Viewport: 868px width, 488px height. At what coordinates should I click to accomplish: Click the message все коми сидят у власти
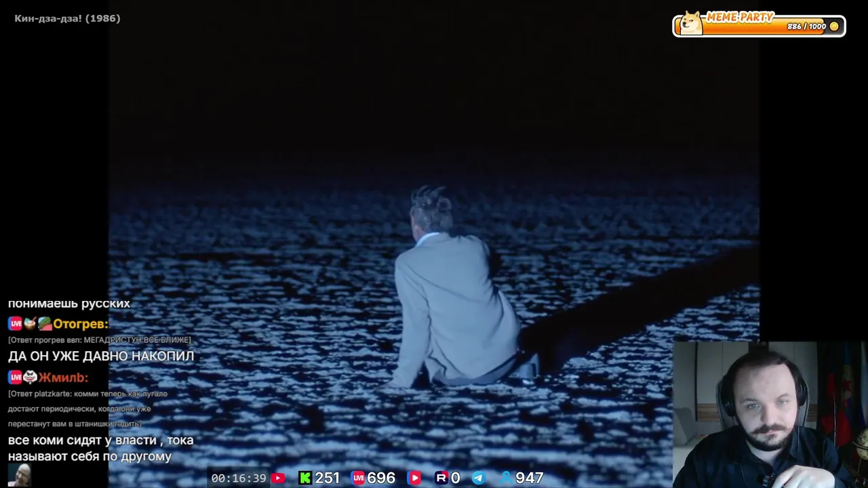click(100, 448)
